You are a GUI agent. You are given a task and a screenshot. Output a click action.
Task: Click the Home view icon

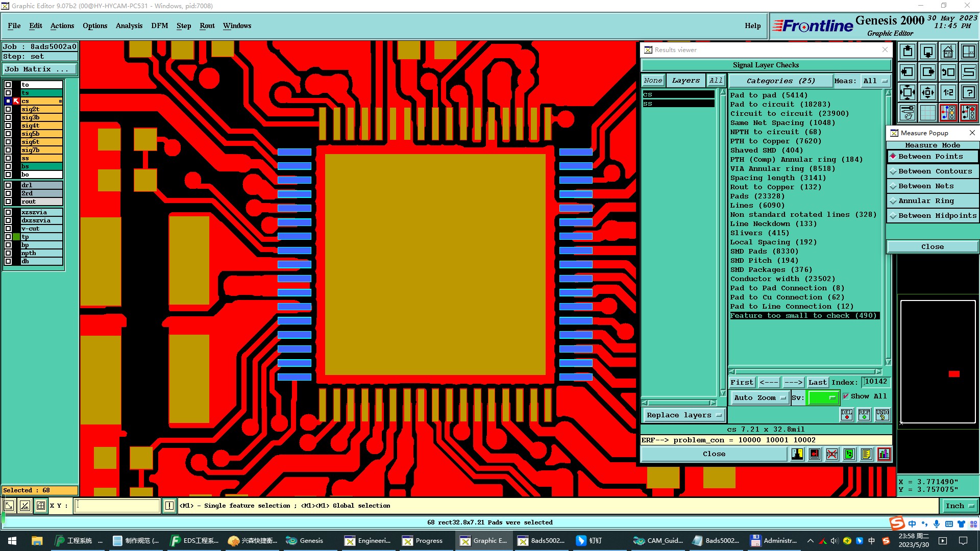[948, 52]
